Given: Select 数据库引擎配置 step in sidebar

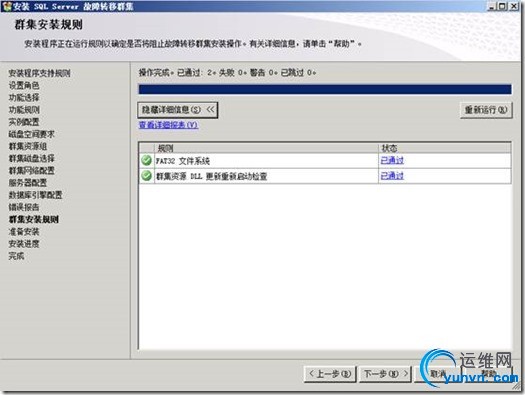Looking at the screenshot, I should pyautogui.click(x=35, y=195).
